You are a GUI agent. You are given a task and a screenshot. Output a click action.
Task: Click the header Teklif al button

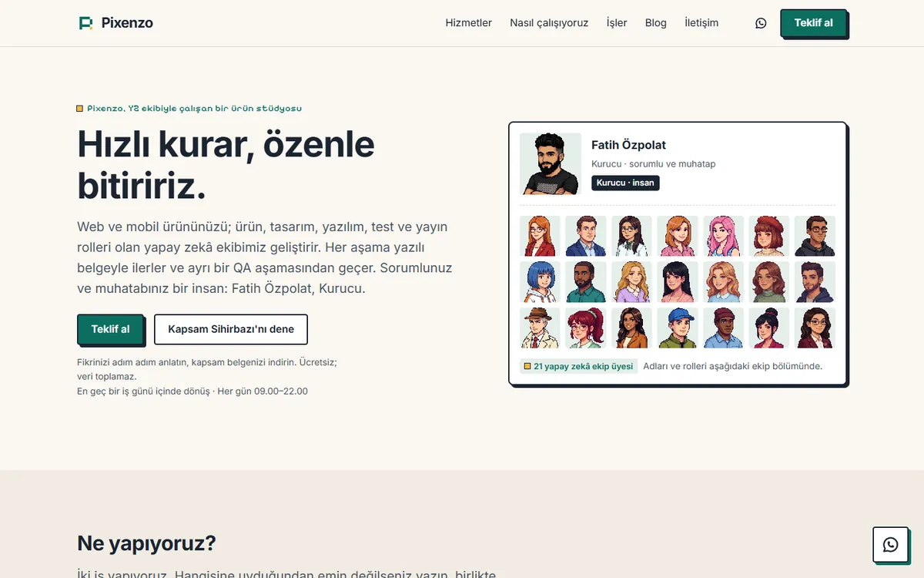point(813,23)
